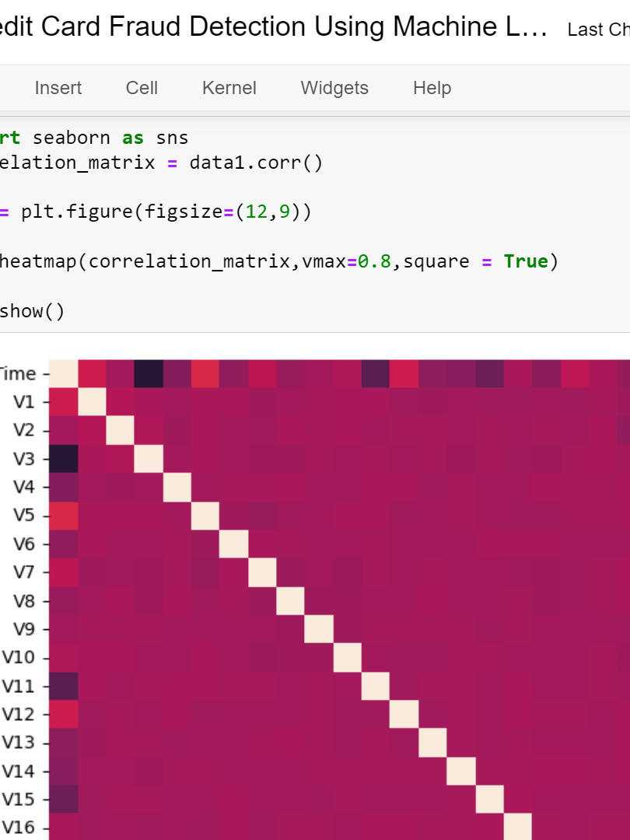Screen dimensions: 630x840
Task: Place cursor in heatmap vmax=0.8 line
Action: (x=278, y=261)
